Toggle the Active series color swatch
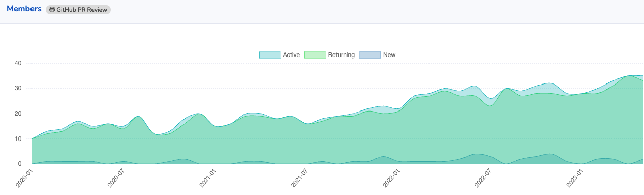The width and height of the screenshot is (644, 195). (269, 55)
